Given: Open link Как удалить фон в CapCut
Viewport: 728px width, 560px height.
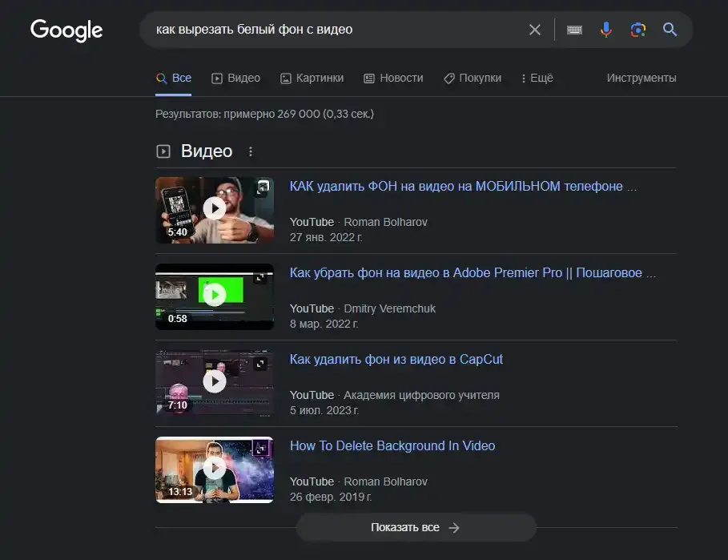Looking at the screenshot, I should [x=396, y=360].
